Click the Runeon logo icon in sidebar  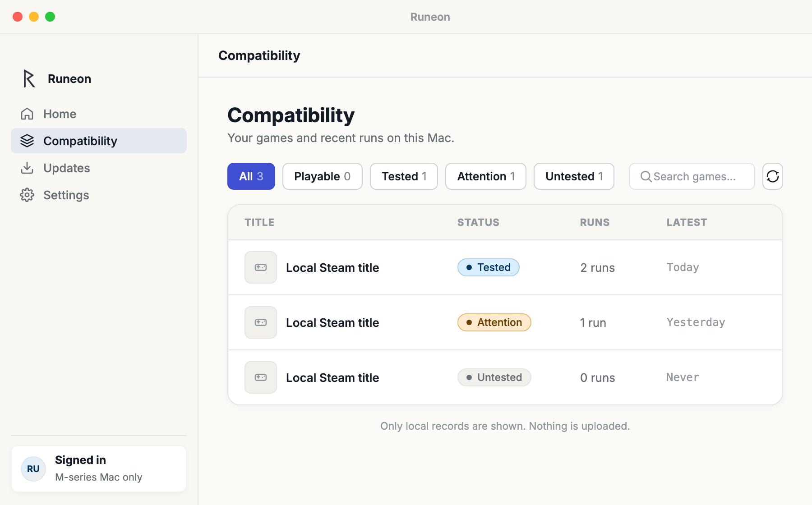click(29, 78)
